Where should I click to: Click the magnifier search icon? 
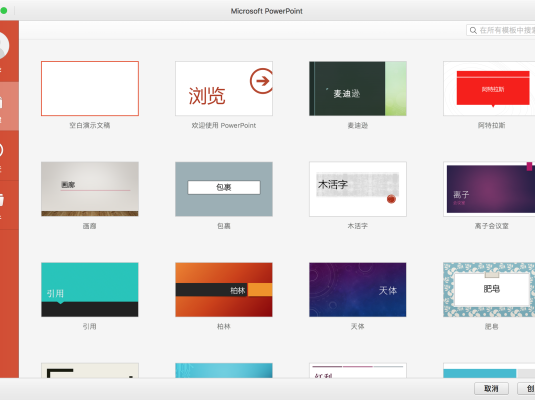pyautogui.click(x=473, y=30)
